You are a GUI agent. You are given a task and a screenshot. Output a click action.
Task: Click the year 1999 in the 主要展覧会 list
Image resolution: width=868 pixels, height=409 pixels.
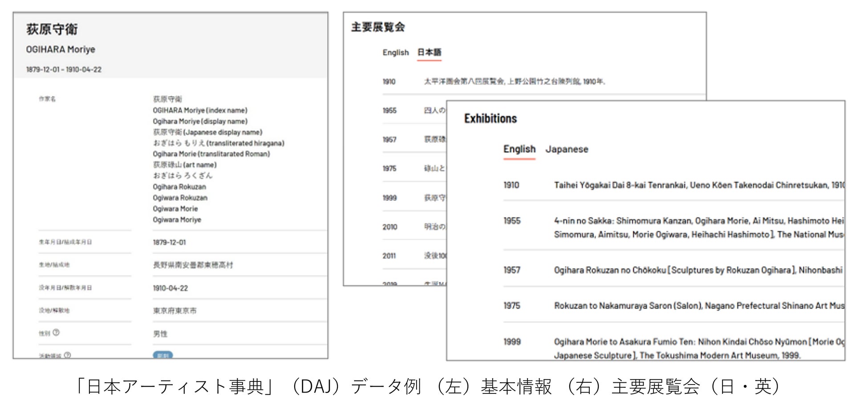click(x=389, y=198)
